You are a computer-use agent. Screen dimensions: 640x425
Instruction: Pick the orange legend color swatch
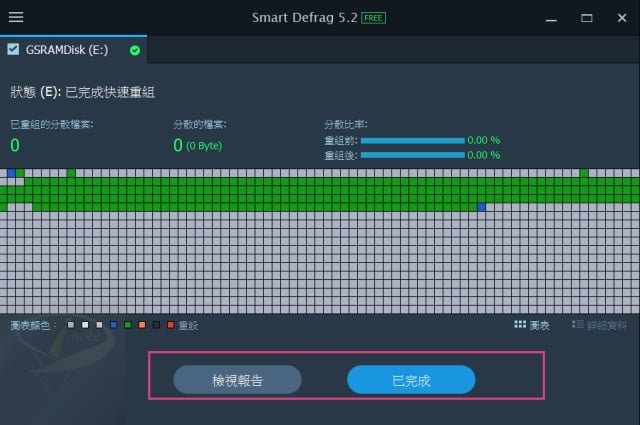click(x=143, y=325)
